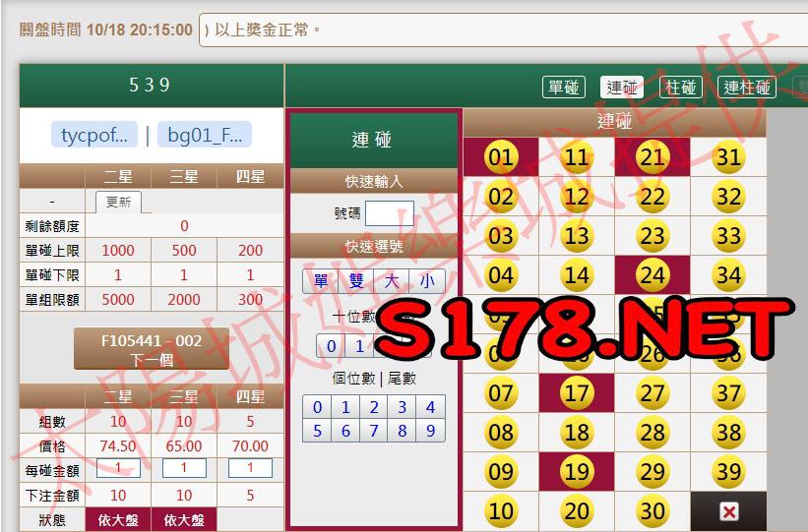Deselect number ball 24
808x532 pixels.
[x=653, y=275]
